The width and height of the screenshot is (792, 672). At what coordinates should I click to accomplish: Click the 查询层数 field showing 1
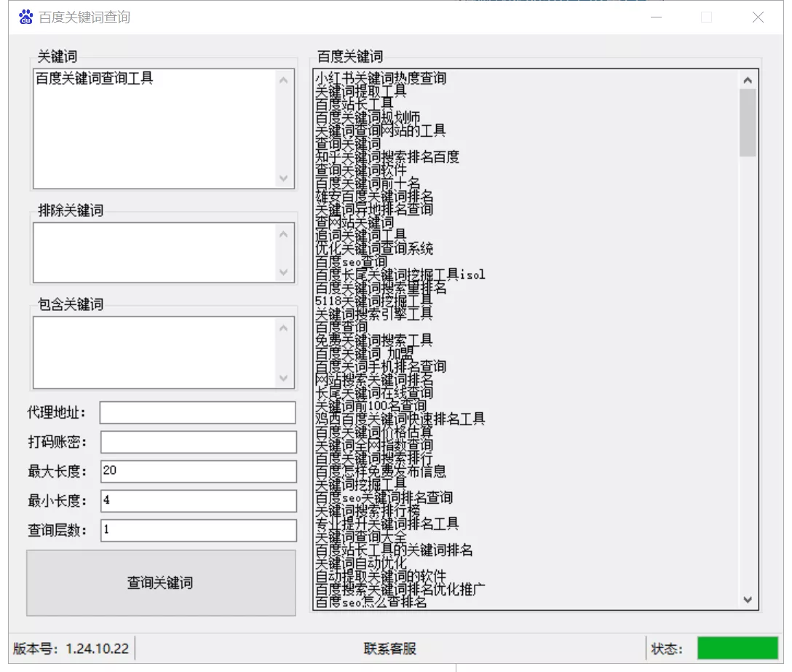[x=198, y=530]
